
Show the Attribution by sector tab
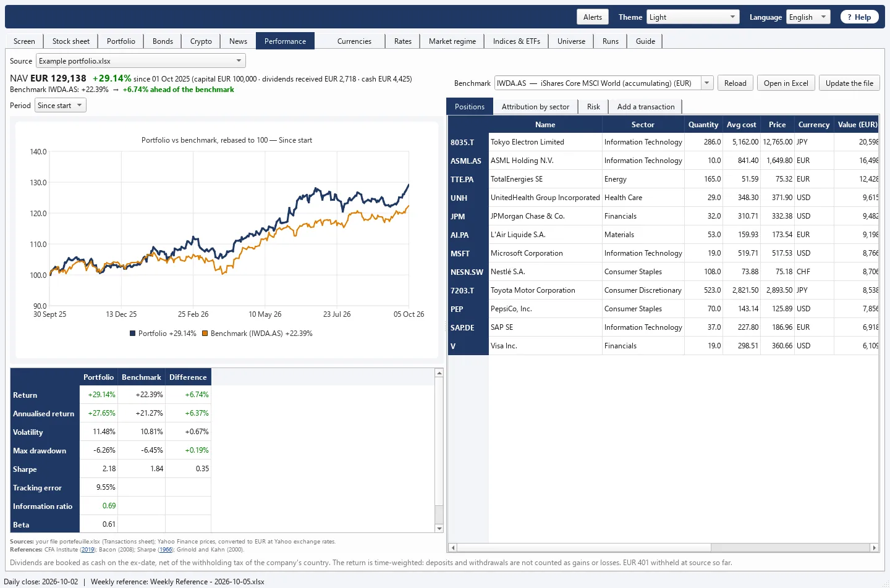[535, 107]
